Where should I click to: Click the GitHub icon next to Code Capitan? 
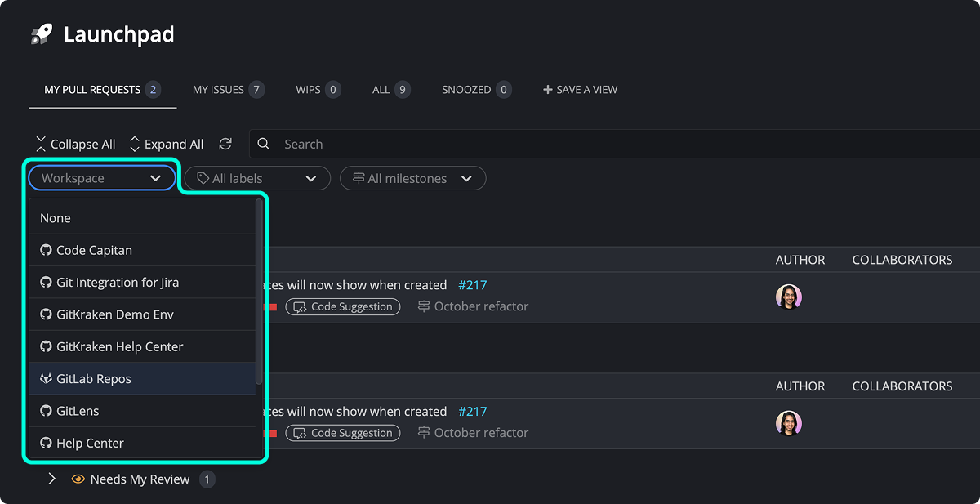point(45,249)
